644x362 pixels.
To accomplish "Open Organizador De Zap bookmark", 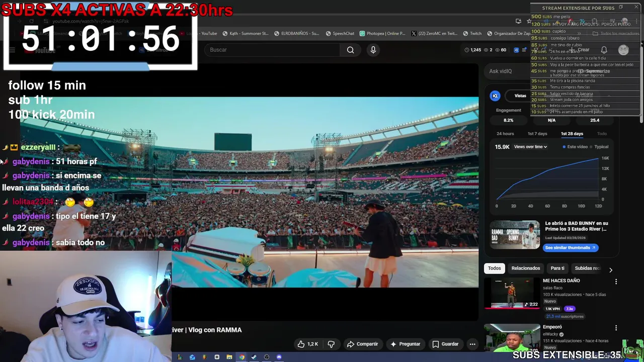I will (508, 34).
